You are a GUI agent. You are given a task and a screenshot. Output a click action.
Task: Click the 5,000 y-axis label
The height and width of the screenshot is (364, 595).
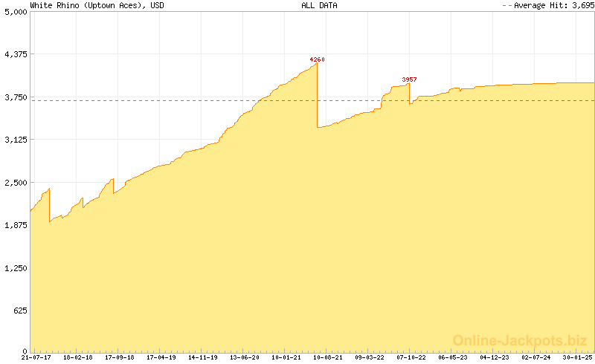coord(16,12)
